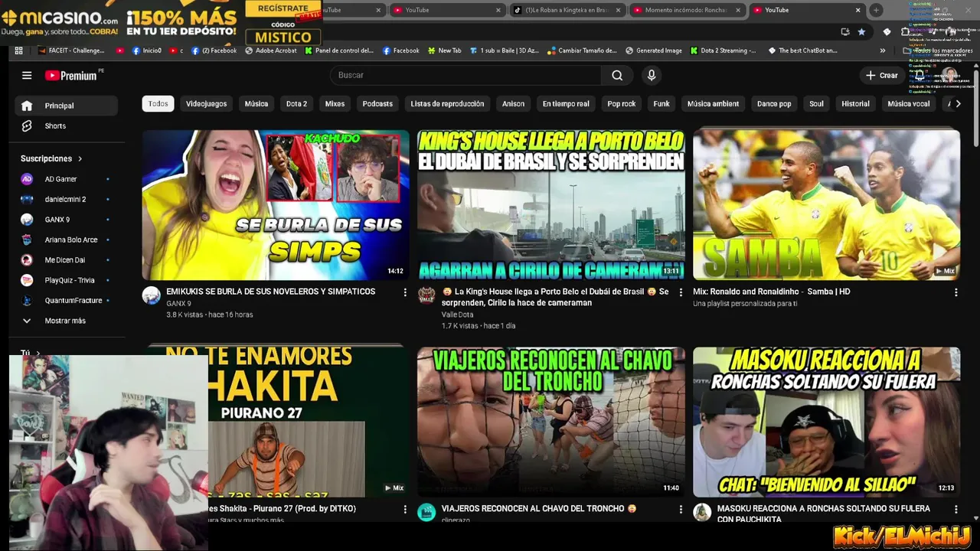Viewport: 980px width, 551px height.
Task: Open the Panel de control del bookmark
Action: pyautogui.click(x=339, y=51)
